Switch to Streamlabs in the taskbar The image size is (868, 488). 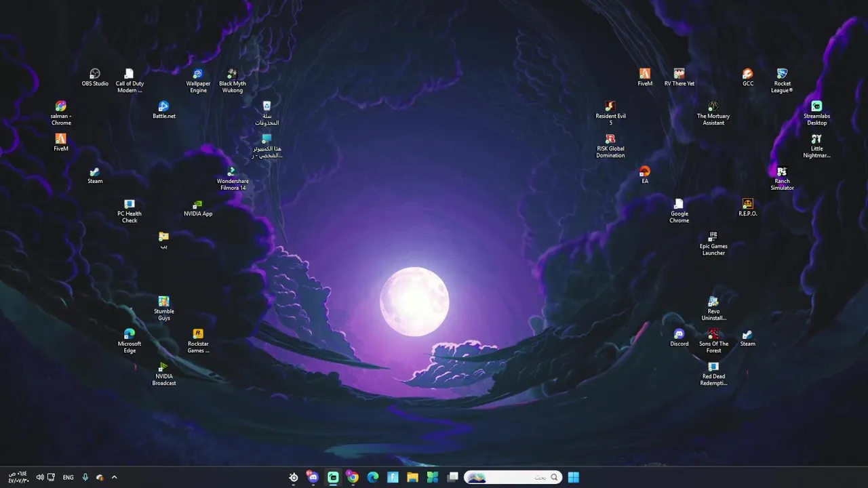(333, 477)
